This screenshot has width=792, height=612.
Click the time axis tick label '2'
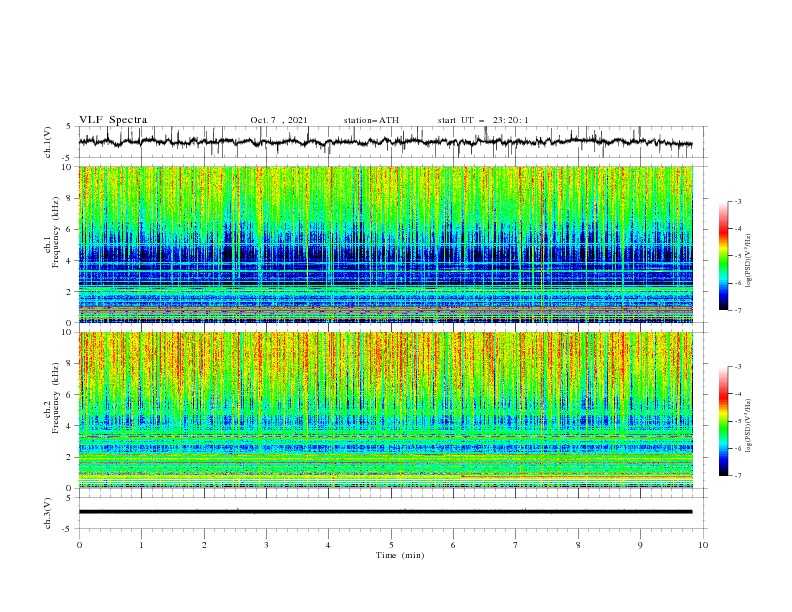[204, 545]
